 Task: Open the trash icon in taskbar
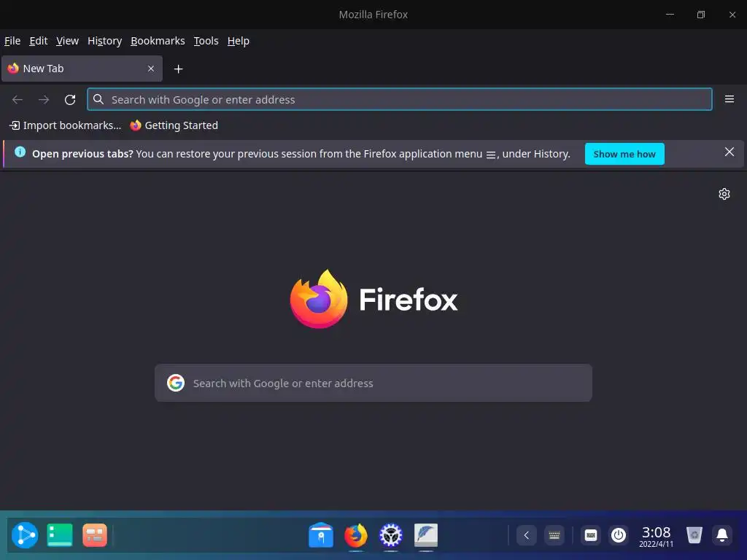[x=694, y=535]
